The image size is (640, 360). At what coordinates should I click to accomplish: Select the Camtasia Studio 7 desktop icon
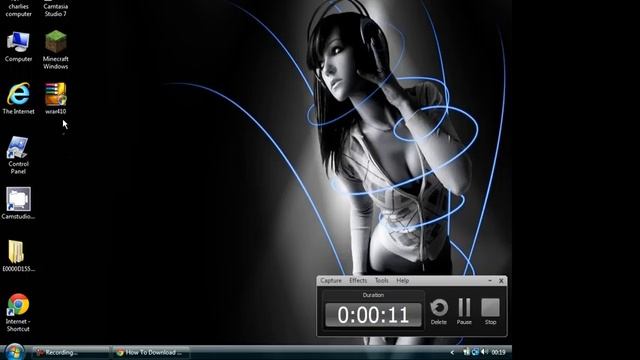click(56, 9)
